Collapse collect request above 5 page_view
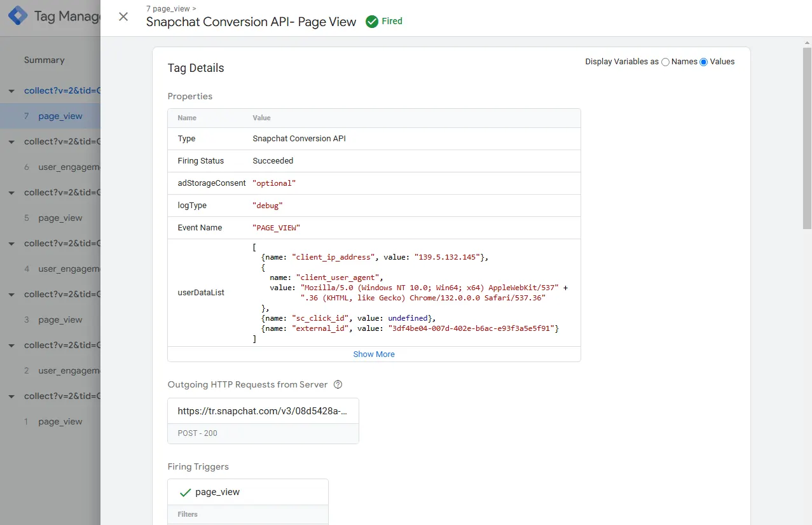The image size is (812, 525). [11, 193]
